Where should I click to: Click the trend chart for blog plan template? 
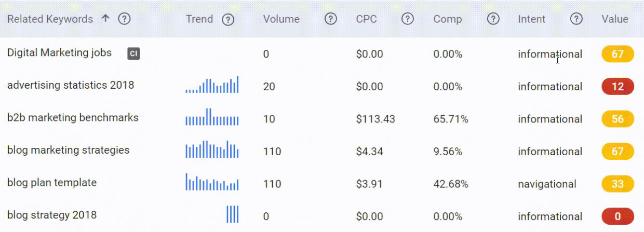[x=212, y=182]
